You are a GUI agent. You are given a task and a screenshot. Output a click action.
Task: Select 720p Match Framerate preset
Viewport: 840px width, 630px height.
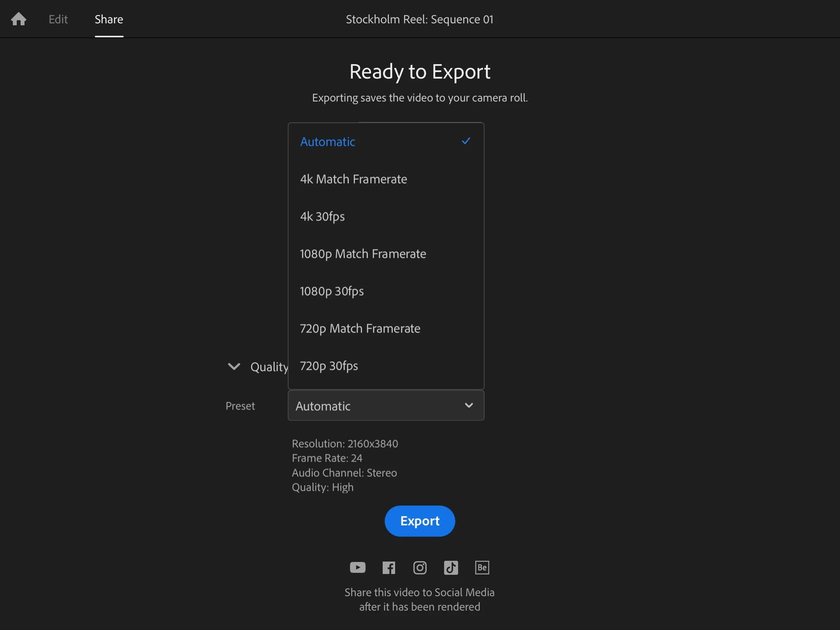(359, 328)
